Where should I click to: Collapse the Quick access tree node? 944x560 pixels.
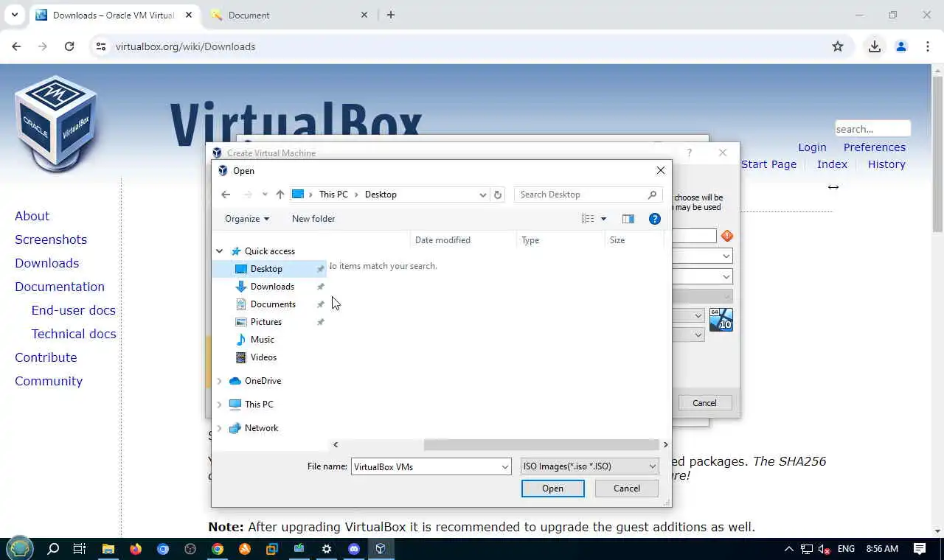[x=219, y=251]
